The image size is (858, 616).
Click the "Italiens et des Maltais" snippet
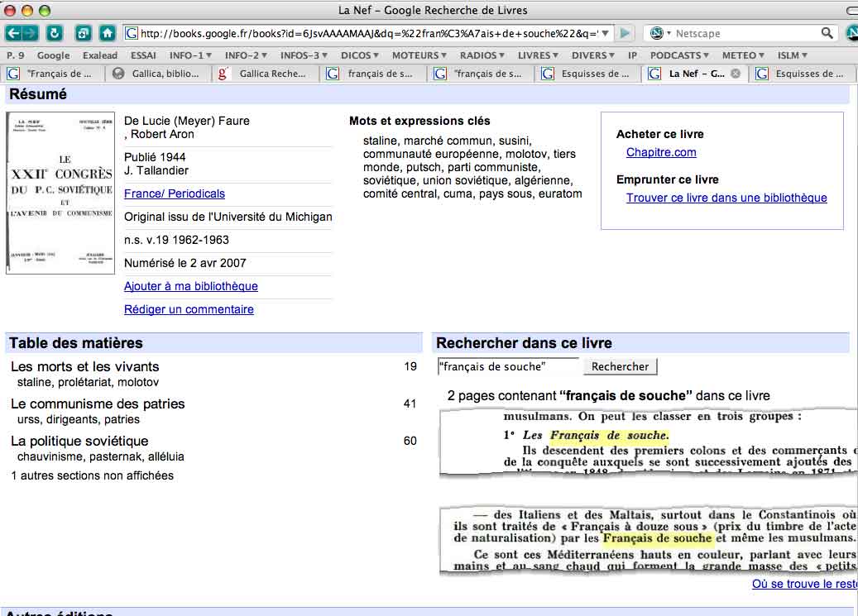[x=648, y=541]
